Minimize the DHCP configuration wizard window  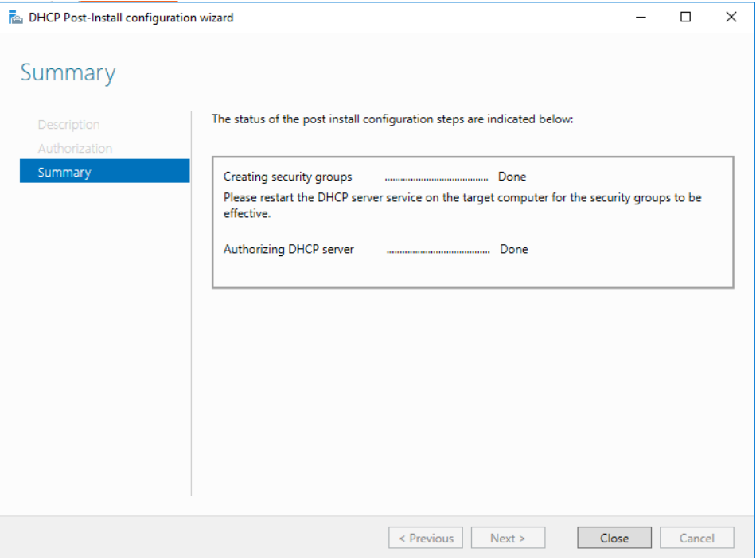pyautogui.click(x=640, y=17)
